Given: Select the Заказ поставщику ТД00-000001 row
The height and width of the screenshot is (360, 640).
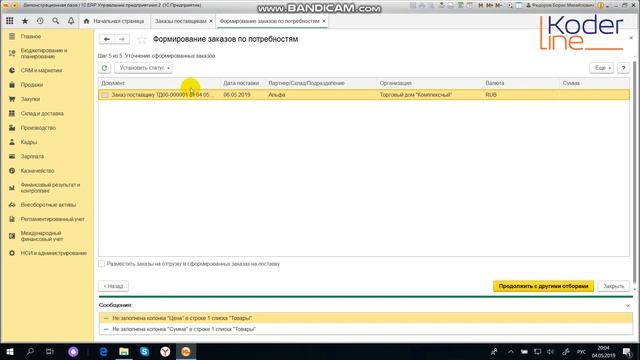Looking at the screenshot, I should [x=364, y=95].
